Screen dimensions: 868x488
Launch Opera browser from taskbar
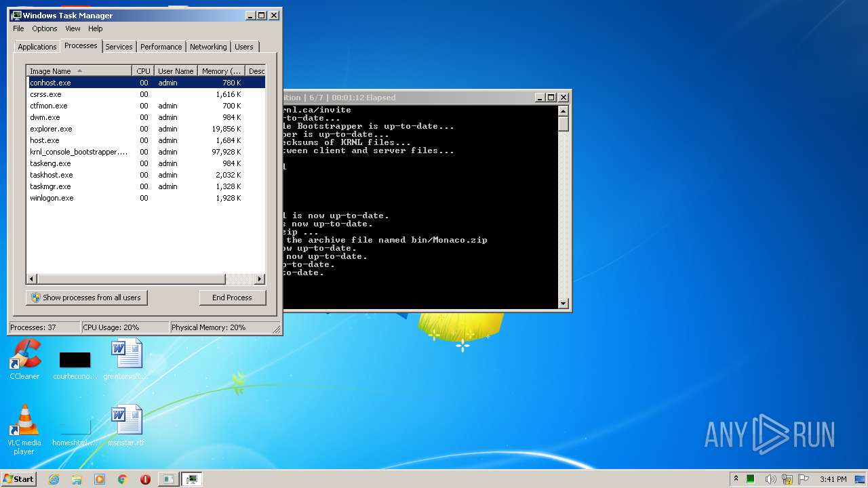(x=145, y=479)
